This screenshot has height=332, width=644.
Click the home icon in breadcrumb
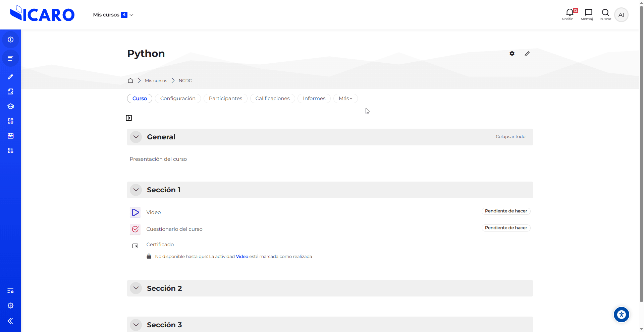coord(130,80)
